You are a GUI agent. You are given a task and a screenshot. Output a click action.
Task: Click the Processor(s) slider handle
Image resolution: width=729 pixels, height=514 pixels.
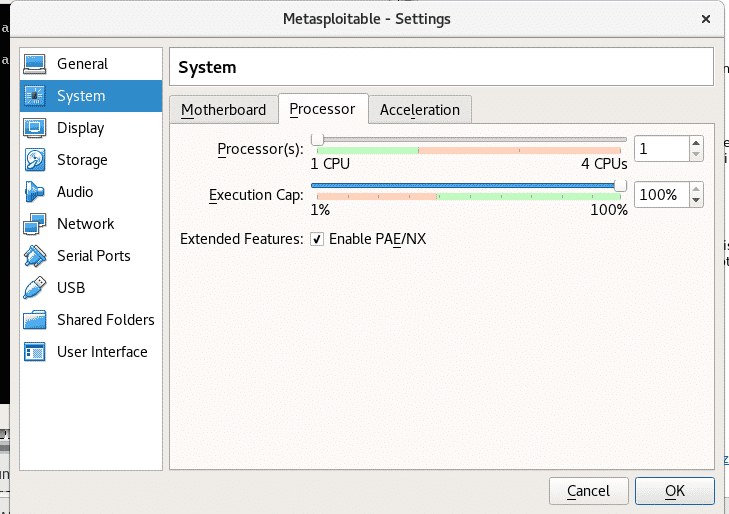(318, 139)
